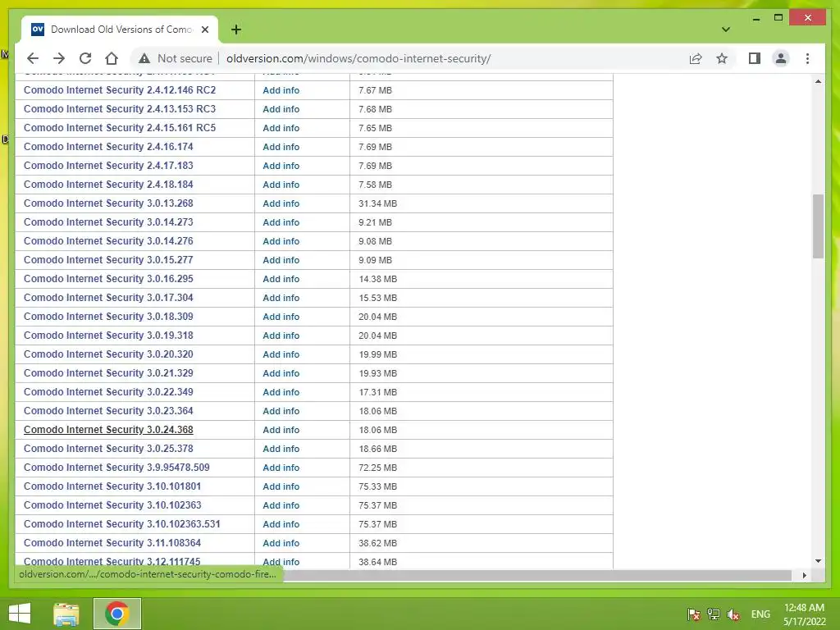
Task: Open Comodo Internet Security 3.0.14.276 link
Action: 108,241
